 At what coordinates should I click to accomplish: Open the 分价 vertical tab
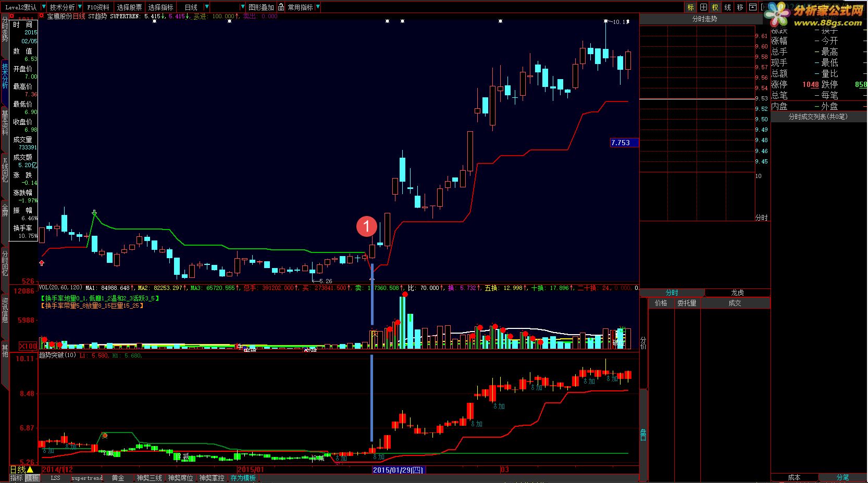pyautogui.click(x=643, y=342)
